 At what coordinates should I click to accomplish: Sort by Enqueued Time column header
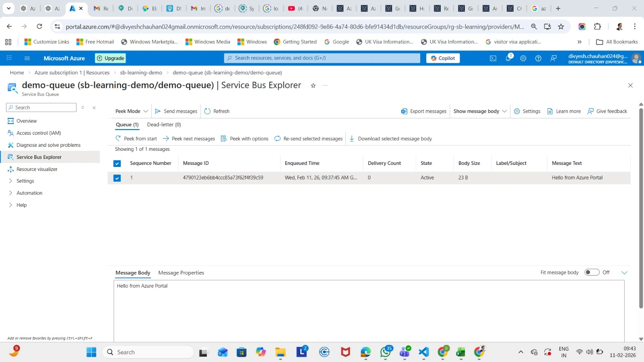(x=302, y=163)
